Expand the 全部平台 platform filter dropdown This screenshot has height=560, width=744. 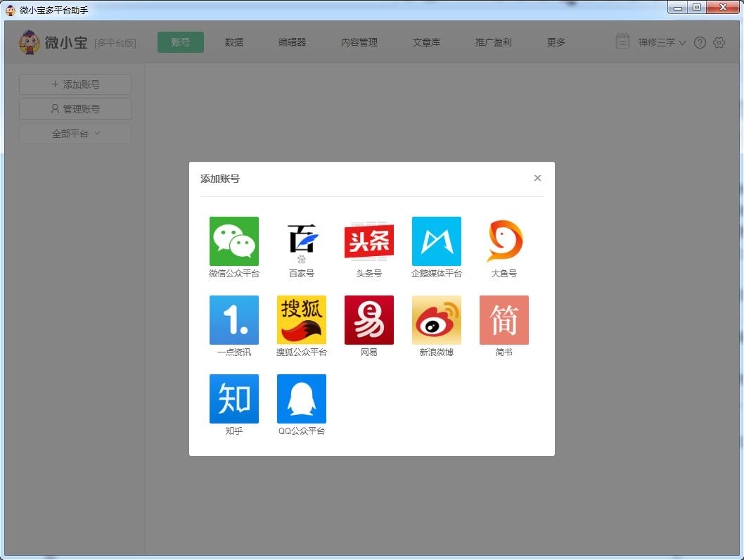pyautogui.click(x=75, y=134)
